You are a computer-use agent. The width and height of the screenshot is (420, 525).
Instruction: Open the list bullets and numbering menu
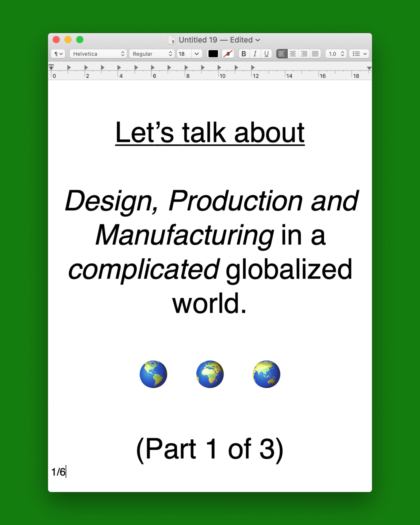coord(359,54)
